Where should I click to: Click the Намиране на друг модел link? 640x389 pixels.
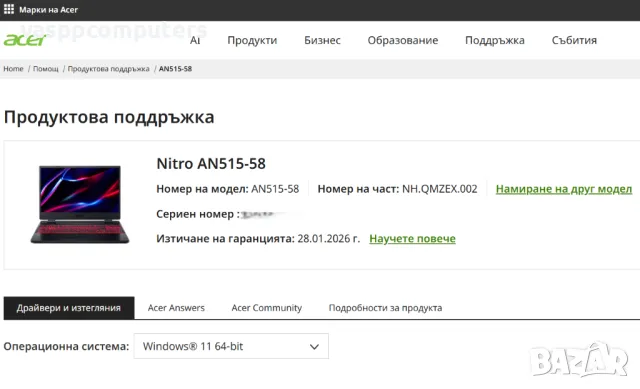pyautogui.click(x=564, y=189)
